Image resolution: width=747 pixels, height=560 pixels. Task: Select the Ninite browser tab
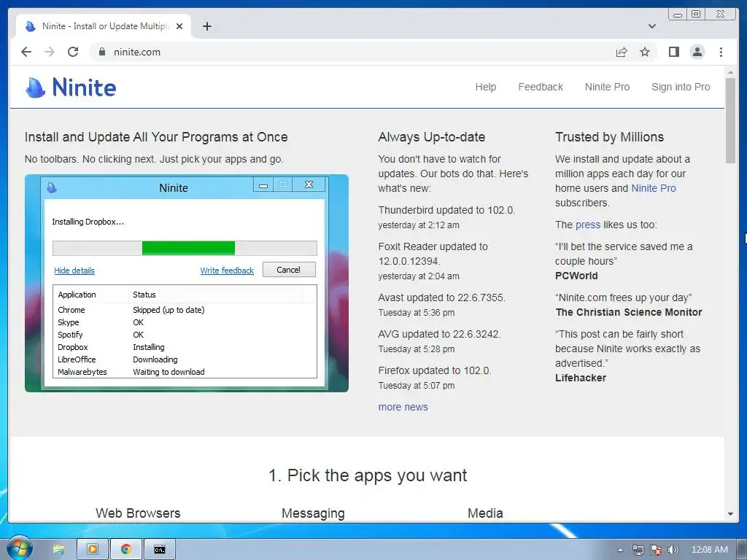click(x=104, y=26)
